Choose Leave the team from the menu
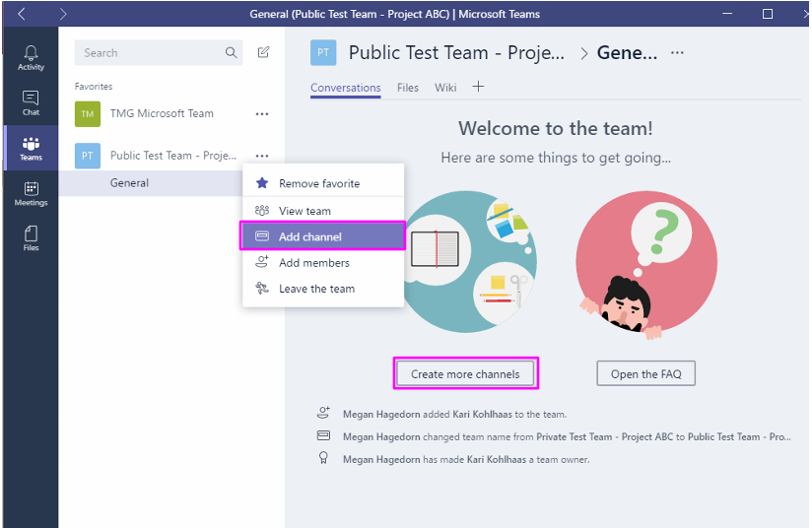This screenshot has width=812, height=528. [323, 289]
